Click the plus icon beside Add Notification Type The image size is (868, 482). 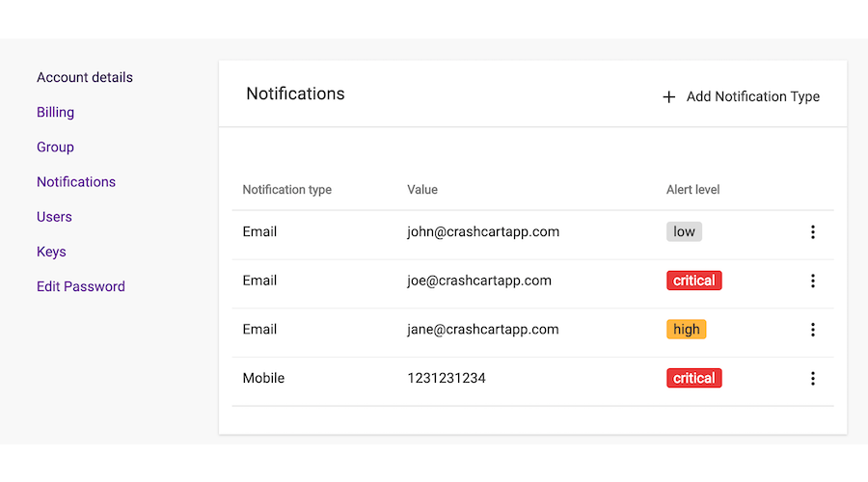click(668, 96)
